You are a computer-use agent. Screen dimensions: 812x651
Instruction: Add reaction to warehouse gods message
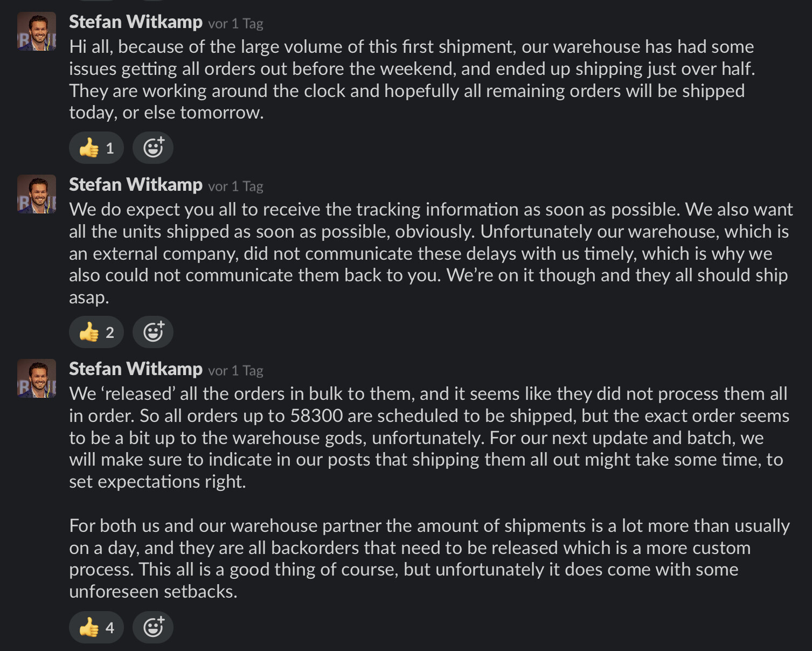pos(153,627)
